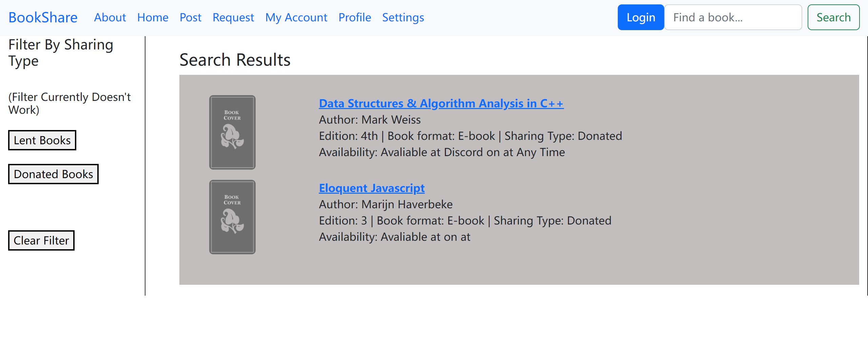Go to the Home page

(x=153, y=17)
